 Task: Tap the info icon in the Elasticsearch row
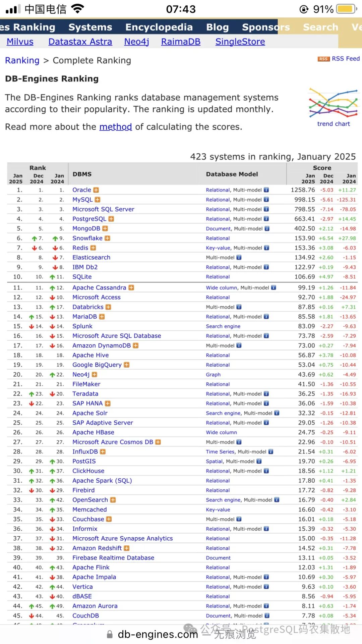[239, 258]
